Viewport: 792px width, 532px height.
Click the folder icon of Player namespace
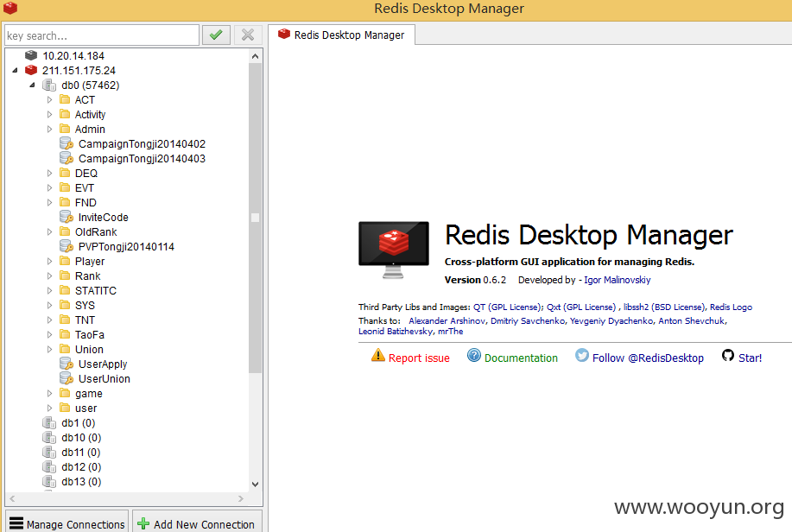tap(65, 261)
